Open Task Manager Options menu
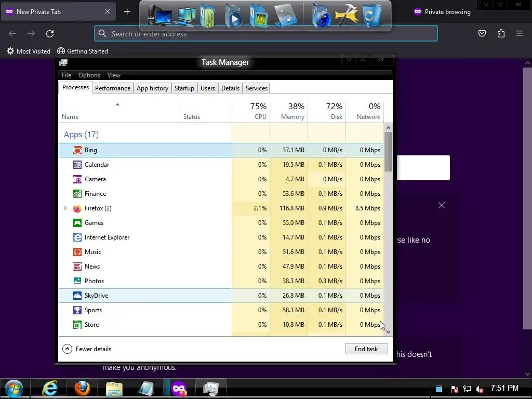This screenshot has height=399, width=532. coord(89,75)
